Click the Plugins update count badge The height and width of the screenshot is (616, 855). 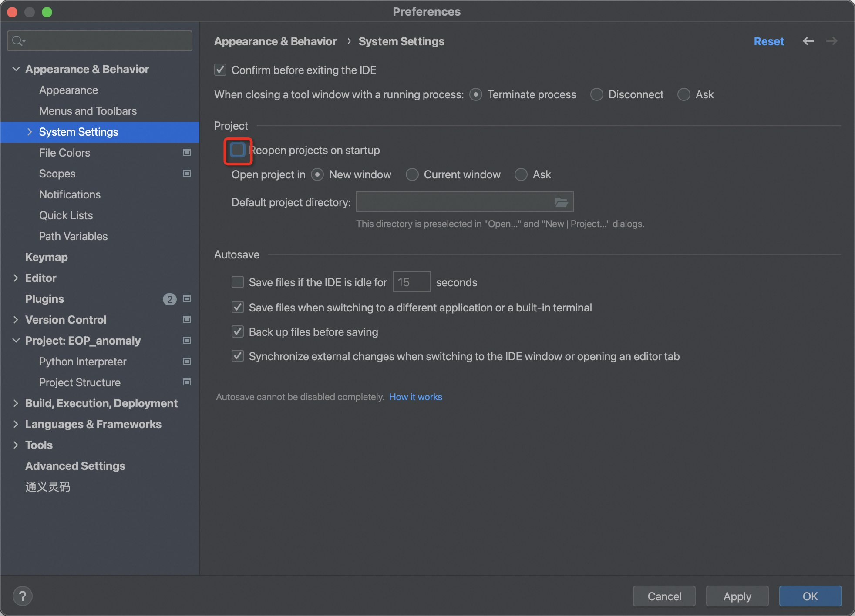(x=169, y=299)
